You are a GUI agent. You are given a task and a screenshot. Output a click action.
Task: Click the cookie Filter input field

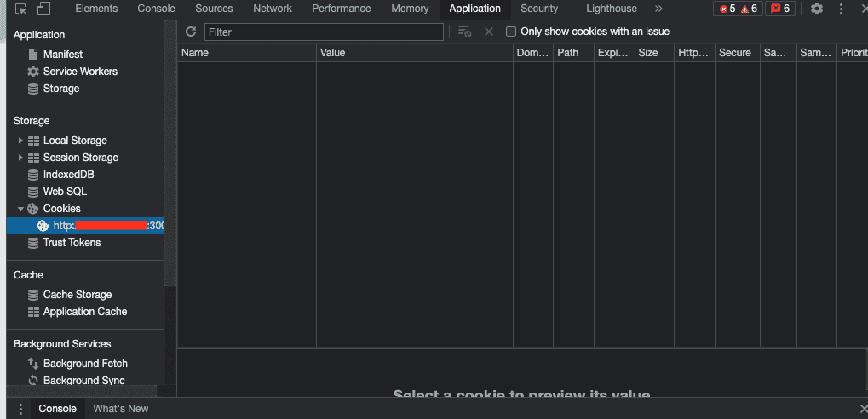[x=324, y=32]
